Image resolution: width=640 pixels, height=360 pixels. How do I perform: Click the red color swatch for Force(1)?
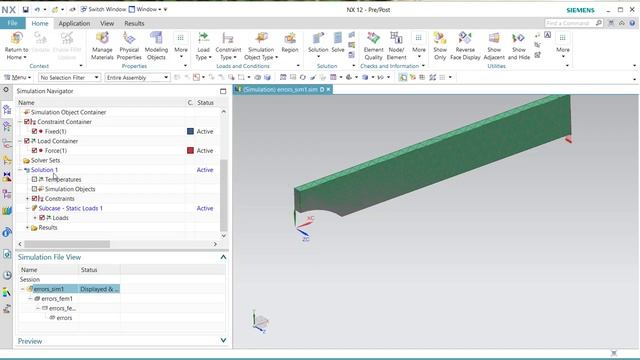pos(190,151)
